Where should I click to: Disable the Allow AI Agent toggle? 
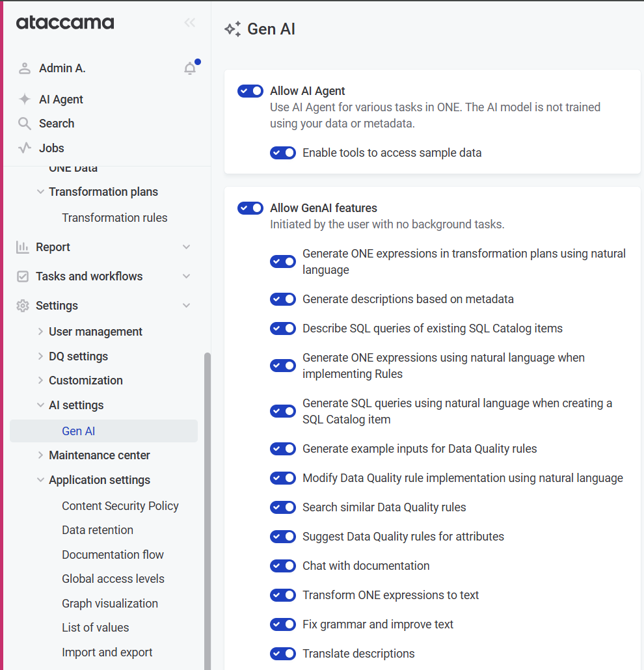tap(250, 91)
